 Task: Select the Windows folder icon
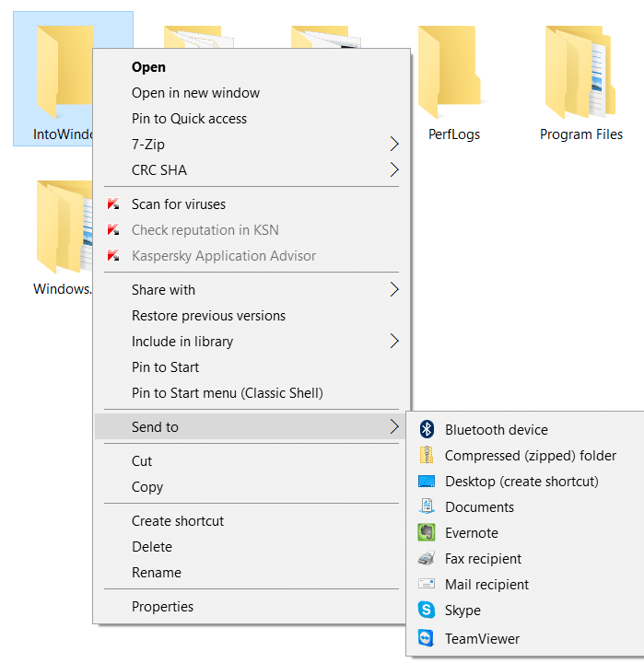[x=64, y=227]
